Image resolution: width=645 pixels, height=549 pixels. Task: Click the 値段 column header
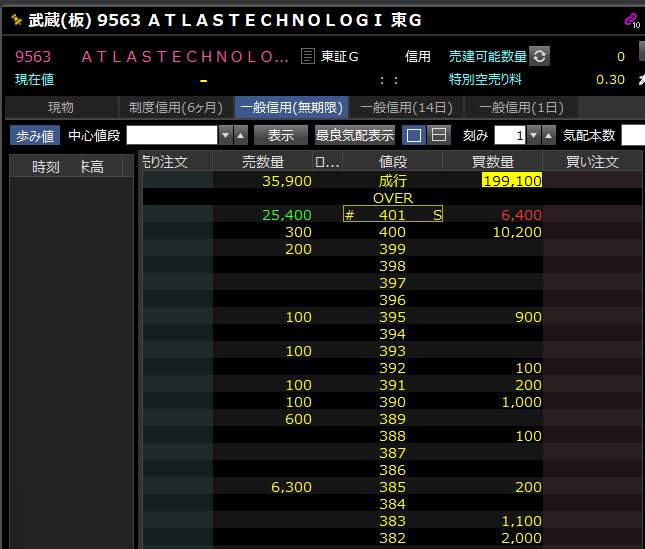(x=392, y=162)
